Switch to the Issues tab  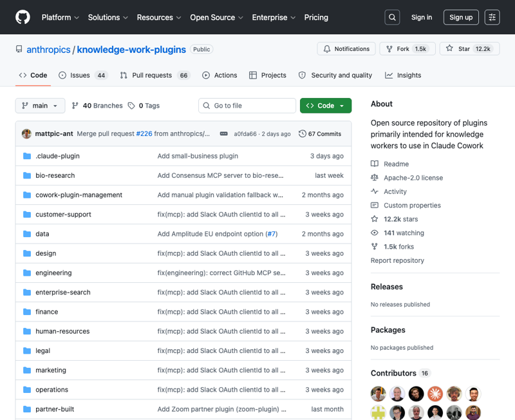pos(83,75)
